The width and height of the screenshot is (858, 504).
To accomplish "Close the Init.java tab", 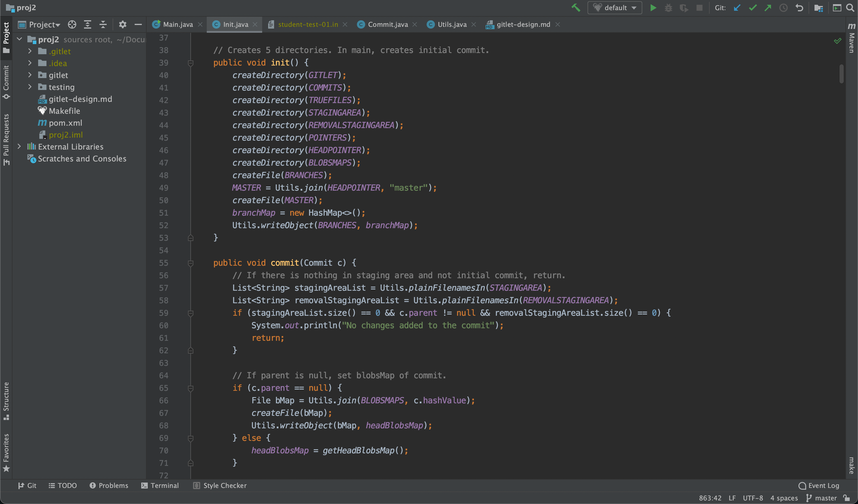I will click(255, 24).
